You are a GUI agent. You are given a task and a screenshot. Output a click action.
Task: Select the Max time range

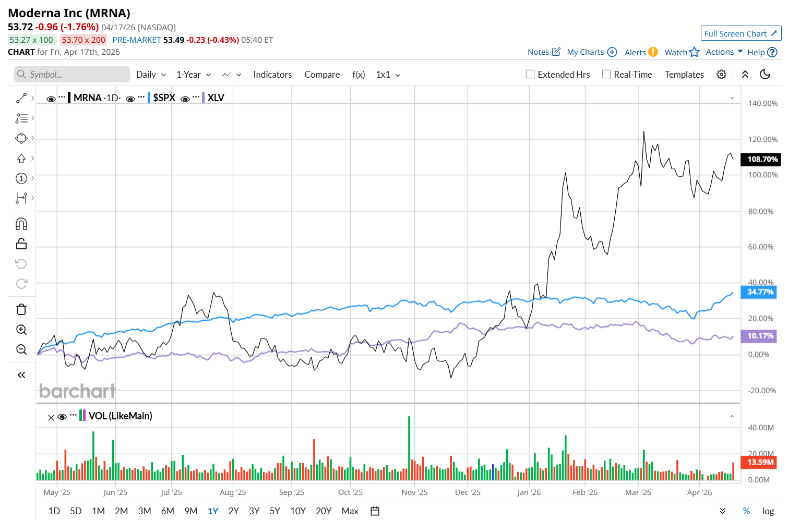pos(350,511)
